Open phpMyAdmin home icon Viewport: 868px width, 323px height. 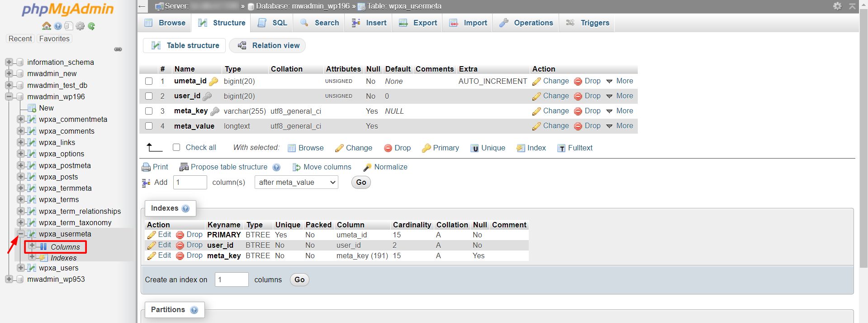point(46,26)
